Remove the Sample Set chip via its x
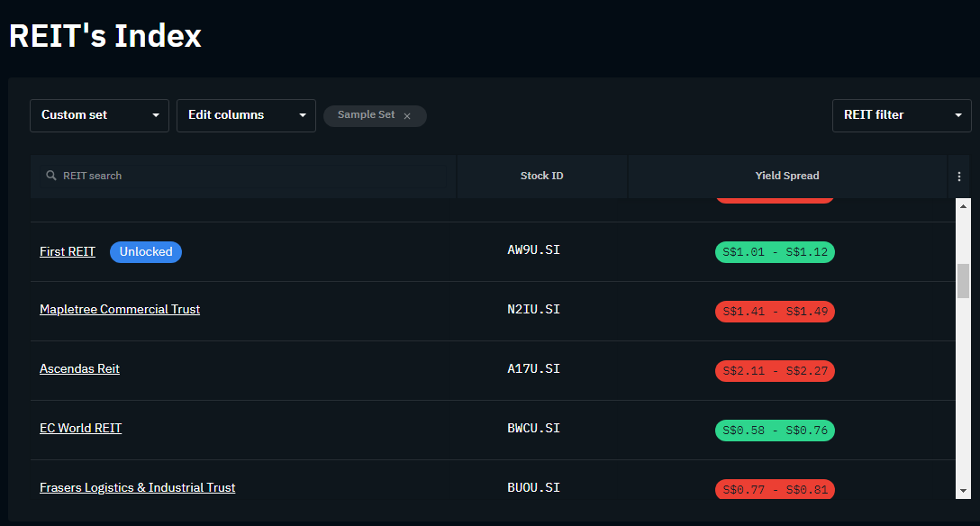The image size is (980, 526). (407, 116)
